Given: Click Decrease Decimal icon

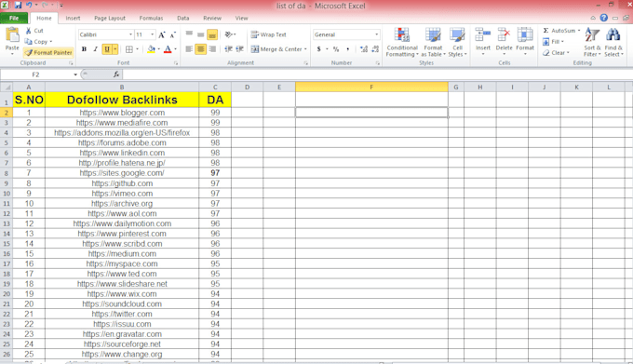Looking at the screenshot, I should pyautogui.click(x=375, y=49).
